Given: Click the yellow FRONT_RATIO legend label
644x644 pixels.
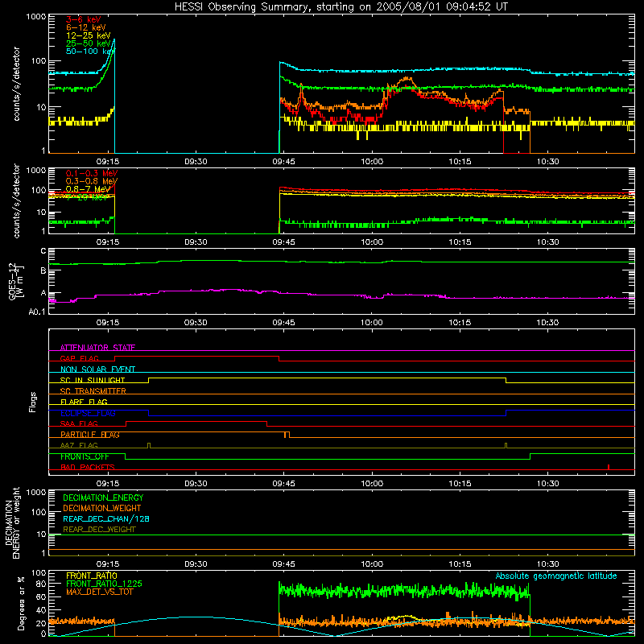Looking at the screenshot, I should click(92, 576).
